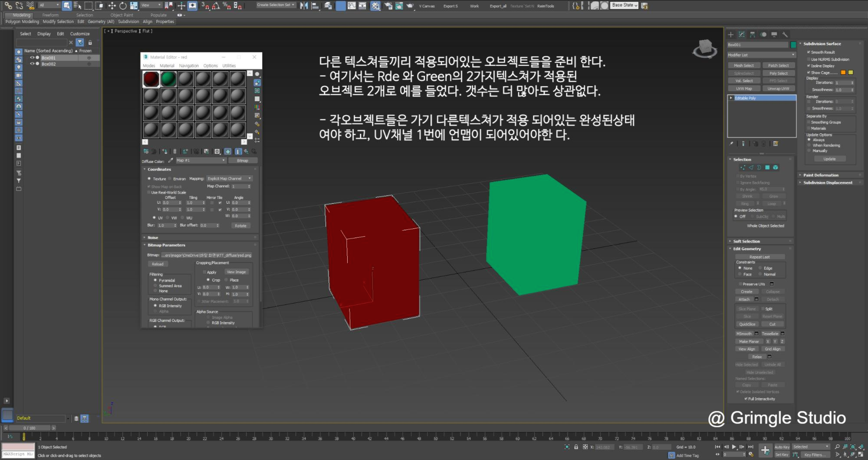Choose Edge constraint radio button
The width and height of the screenshot is (868, 460).
pos(760,268)
